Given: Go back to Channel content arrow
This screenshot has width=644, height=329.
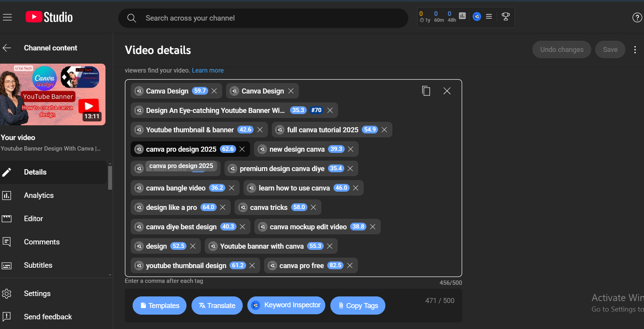Looking at the screenshot, I should (x=7, y=48).
